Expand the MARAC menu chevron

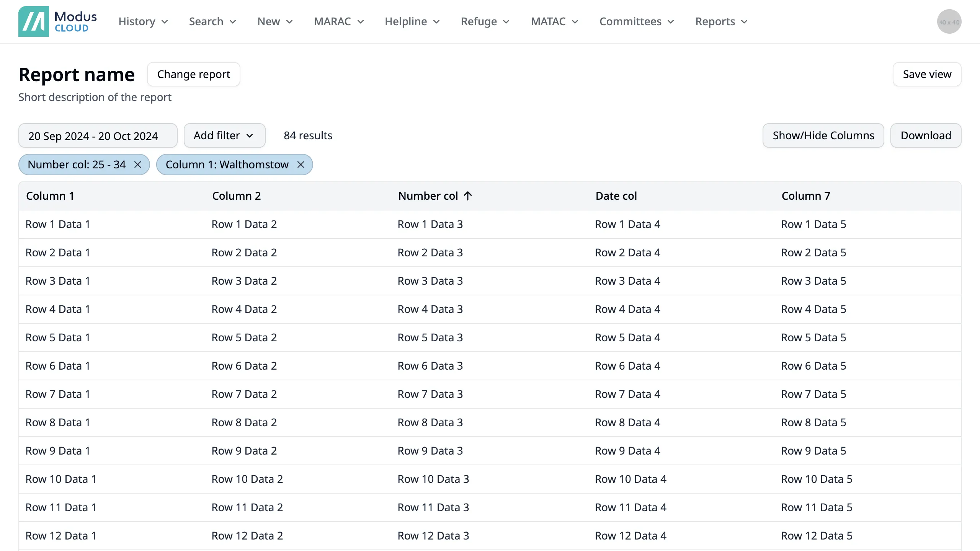pyautogui.click(x=360, y=22)
